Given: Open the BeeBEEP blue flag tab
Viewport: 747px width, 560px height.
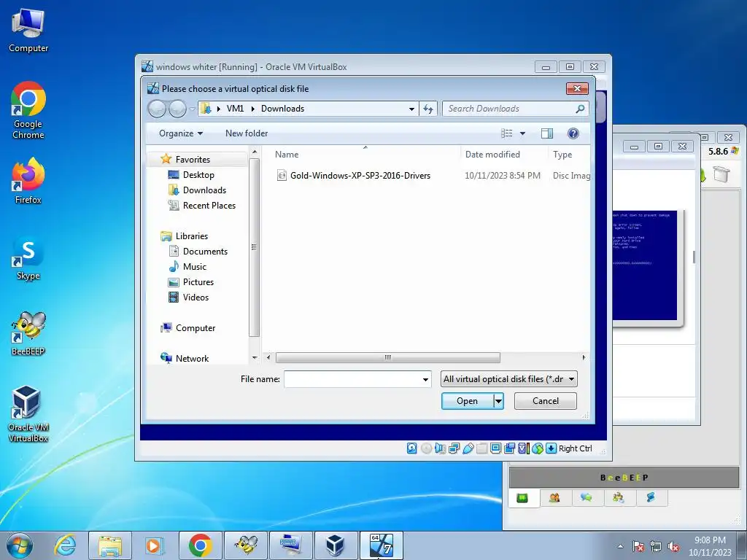Looking at the screenshot, I should click(651, 498).
